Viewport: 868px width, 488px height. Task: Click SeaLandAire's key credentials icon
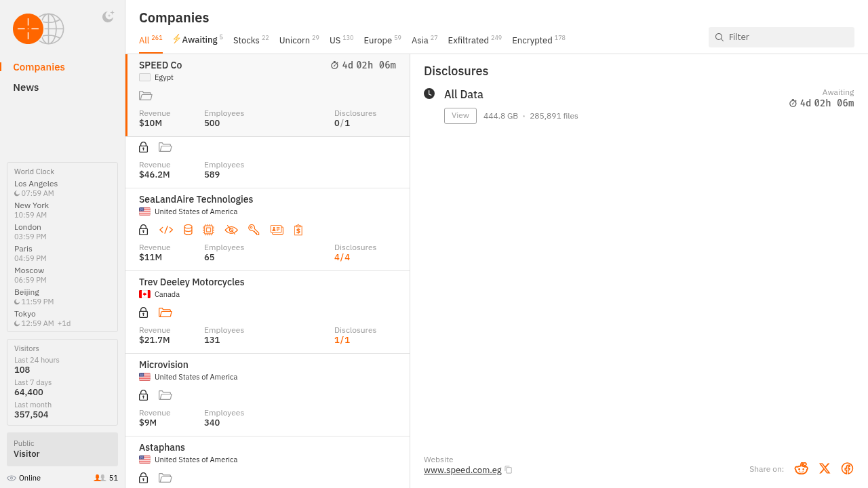254,230
